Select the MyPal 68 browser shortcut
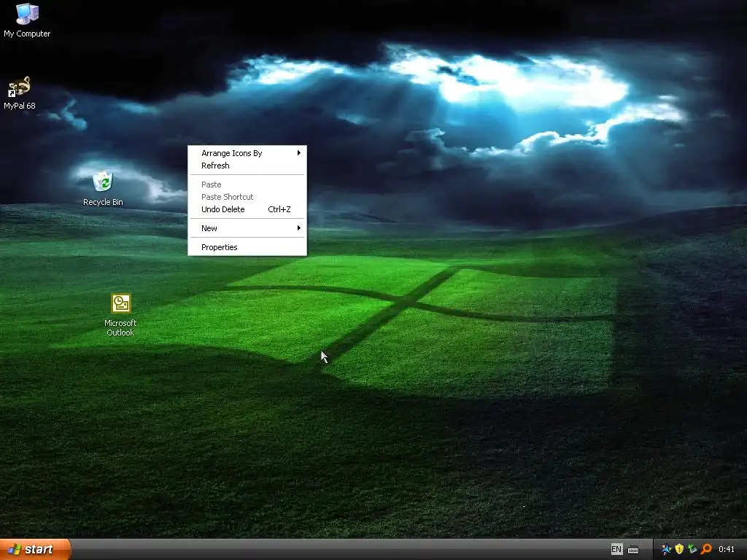Screen dimensions: 747x560 pos(20,93)
